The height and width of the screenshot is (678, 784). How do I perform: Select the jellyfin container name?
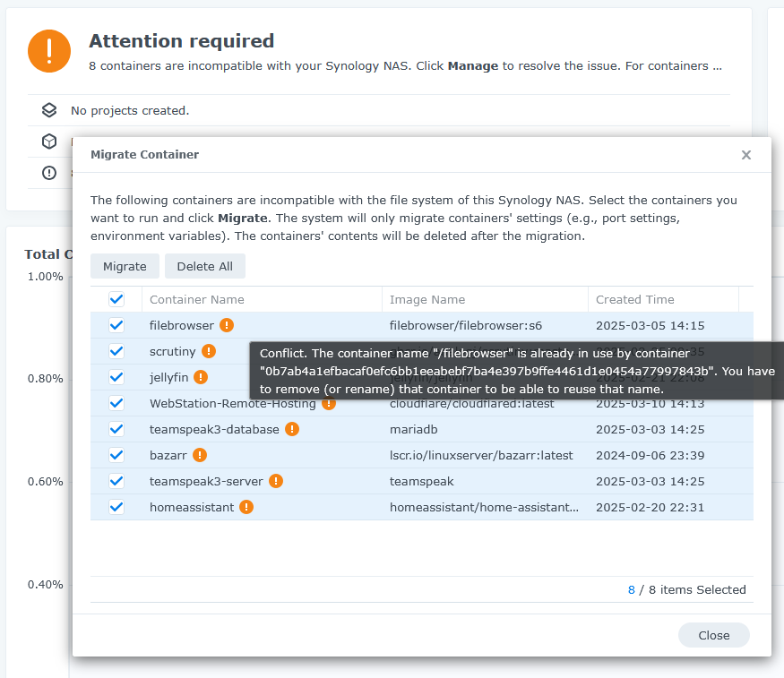pos(169,378)
